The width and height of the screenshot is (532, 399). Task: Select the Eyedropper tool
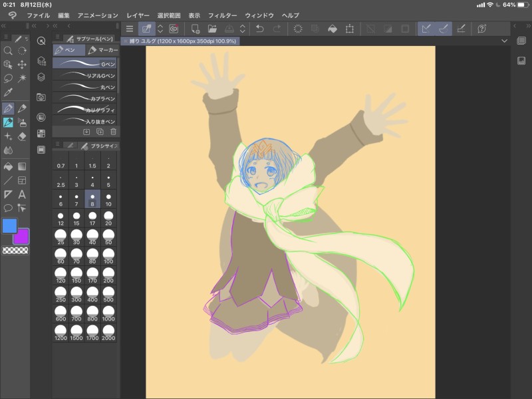[x=8, y=92]
